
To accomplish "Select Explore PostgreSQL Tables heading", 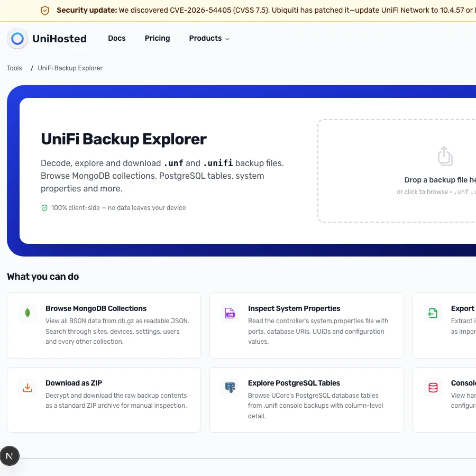I will click(294, 383).
